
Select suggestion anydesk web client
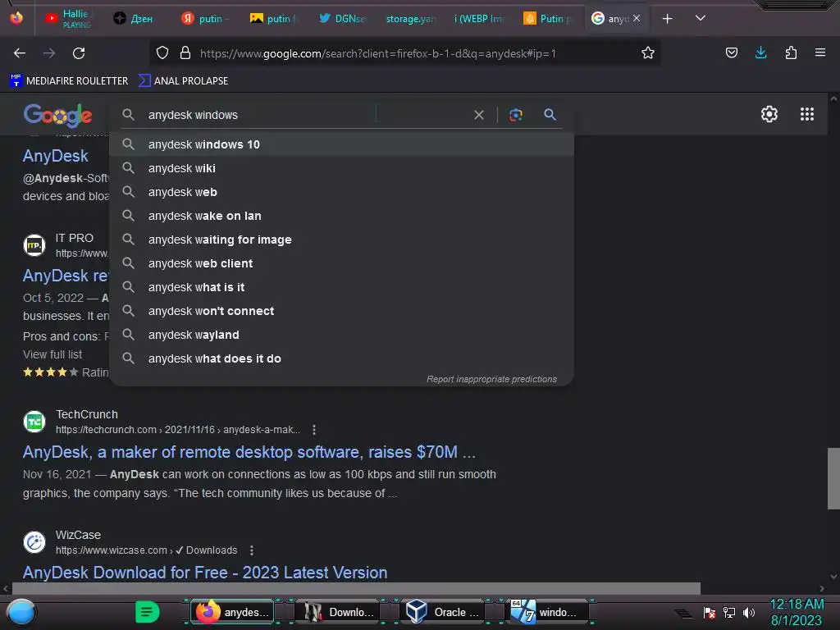click(x=341, y=263)
